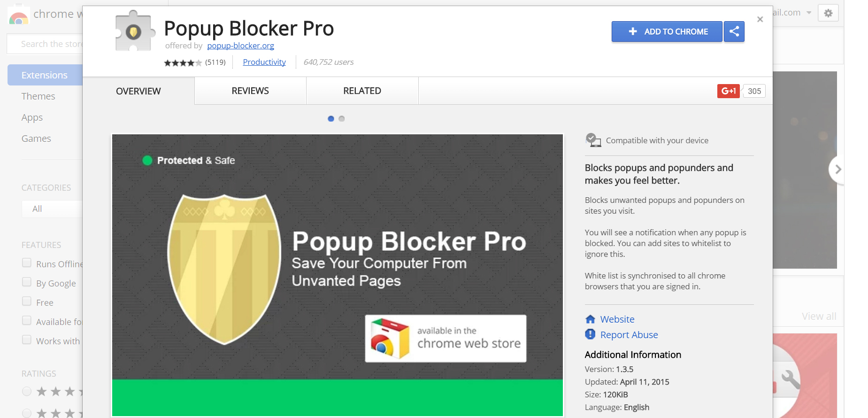Enable the Available for checkbox
This screenshot has height=418, width=868.
click(27, 321)
